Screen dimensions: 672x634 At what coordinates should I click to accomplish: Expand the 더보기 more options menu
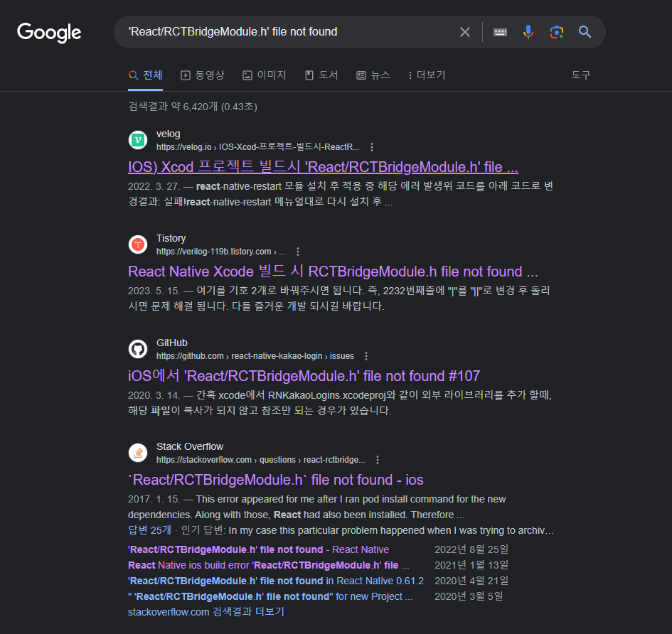[x=427, y=75]
